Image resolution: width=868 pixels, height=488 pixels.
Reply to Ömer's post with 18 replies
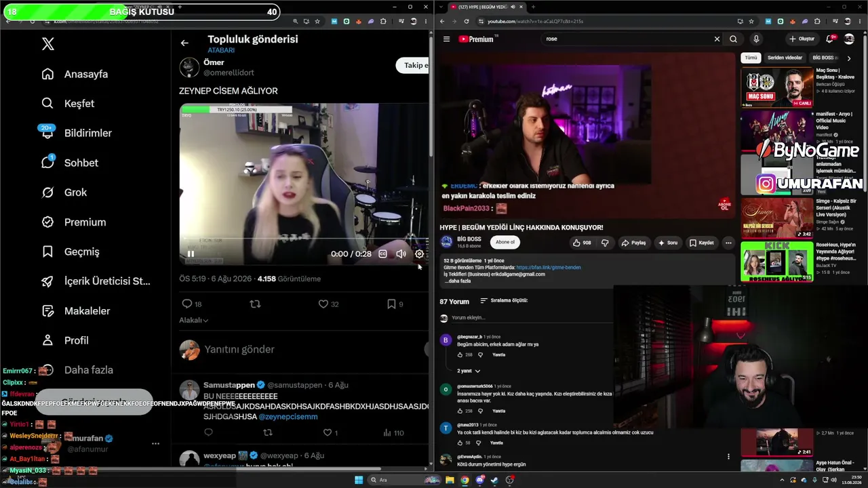click(x=187, y=304)
